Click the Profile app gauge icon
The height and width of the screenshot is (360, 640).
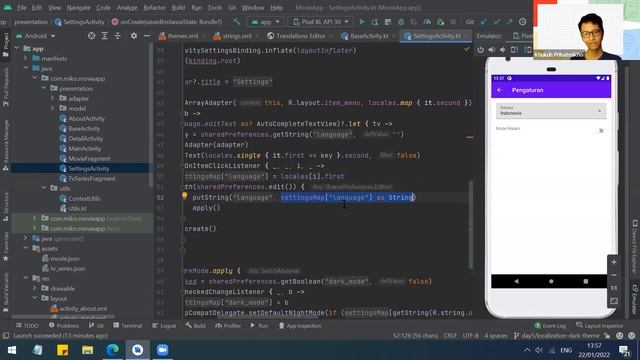(427, 22)
